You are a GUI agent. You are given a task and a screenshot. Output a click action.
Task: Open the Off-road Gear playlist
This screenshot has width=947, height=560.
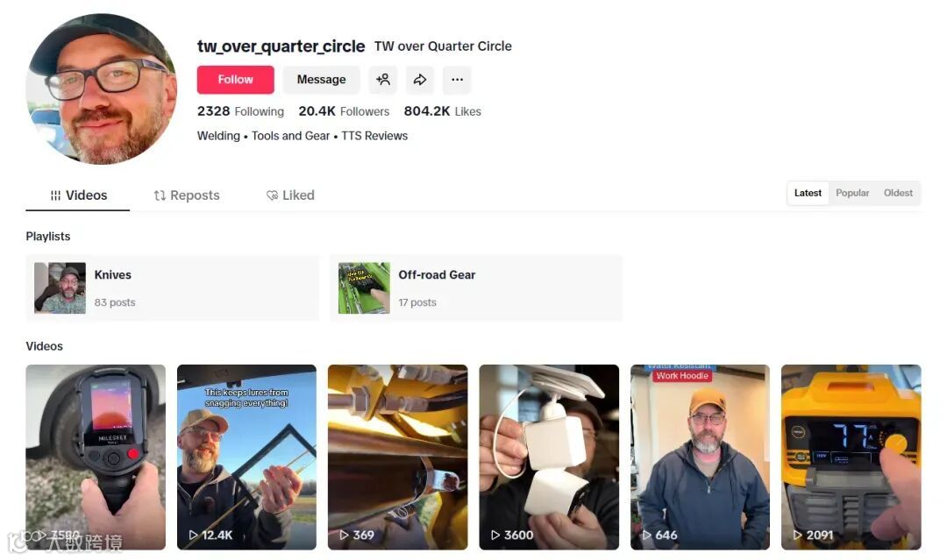[476, 287]
